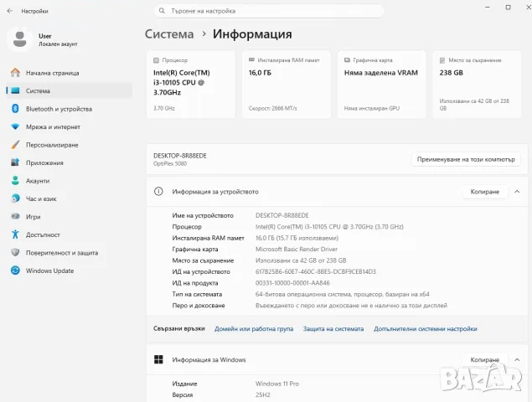Click Microsoft Basic Render Driver value

click(297, 249)
